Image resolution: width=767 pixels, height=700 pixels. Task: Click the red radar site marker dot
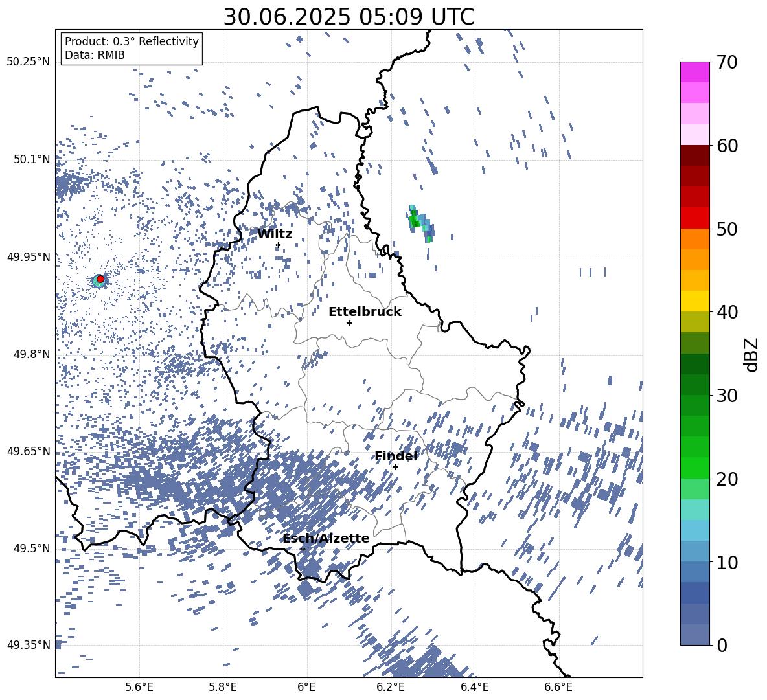100,278
